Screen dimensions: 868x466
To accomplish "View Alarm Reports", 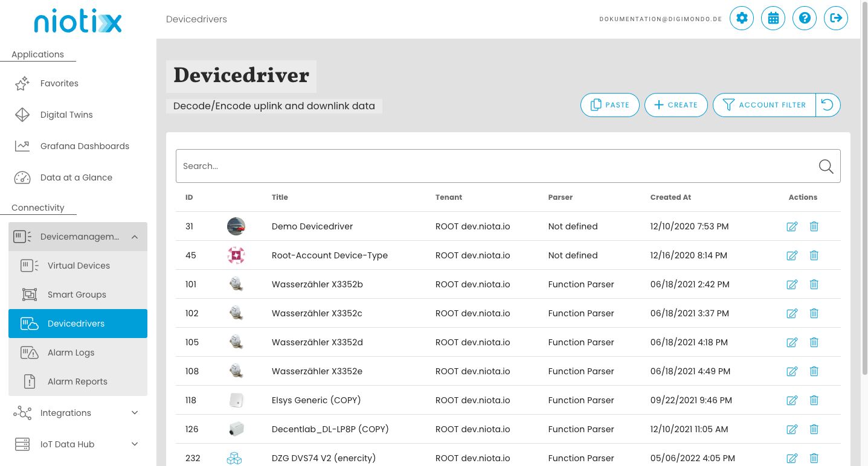I will coord(77,381).
